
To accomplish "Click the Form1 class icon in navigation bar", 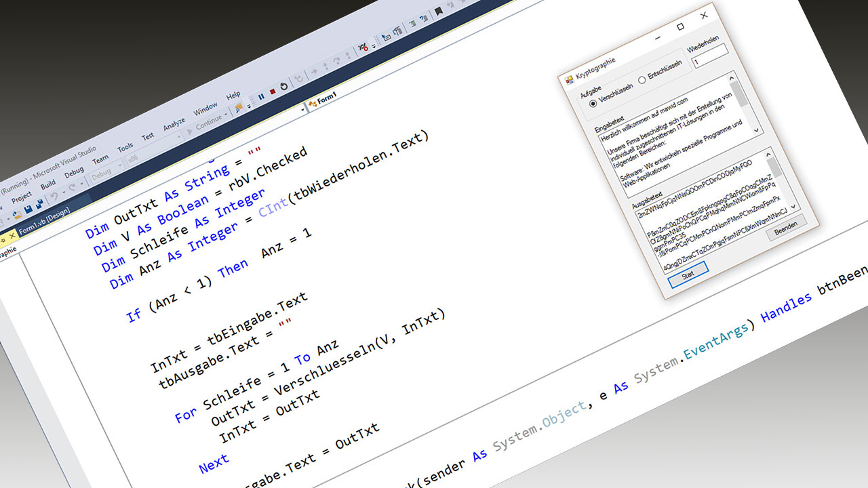I will (x=313, y=104).
